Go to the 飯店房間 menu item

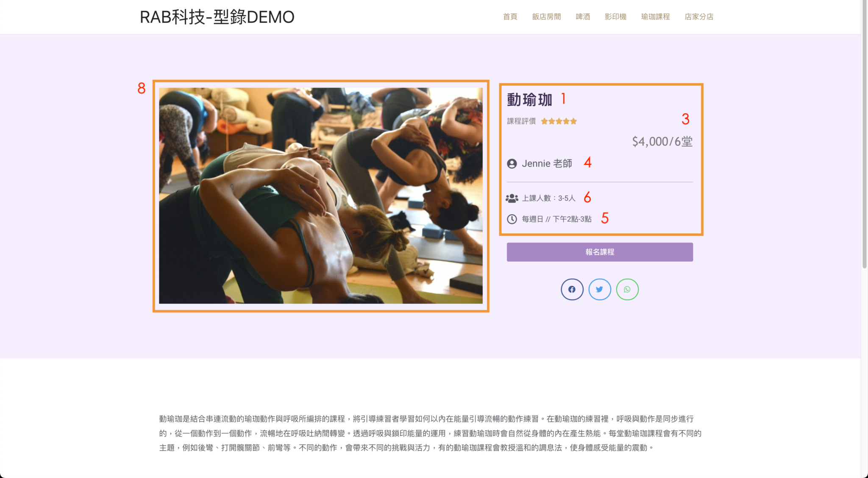546,17
